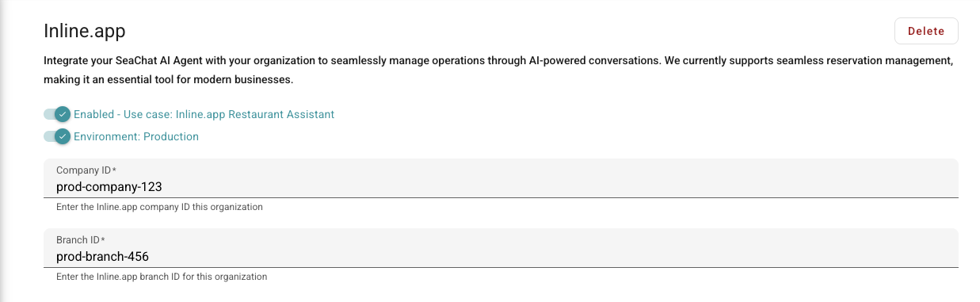Click the checkmark knob on Enabled switch
The width and height of the screenshot is (980, 302).
click(x=63, y=114)
